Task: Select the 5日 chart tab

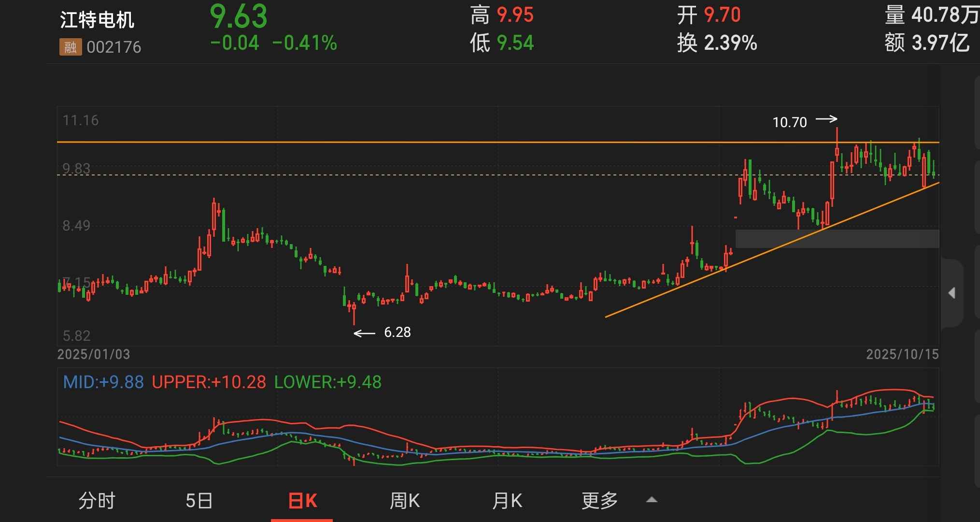Action: point(199,501)
